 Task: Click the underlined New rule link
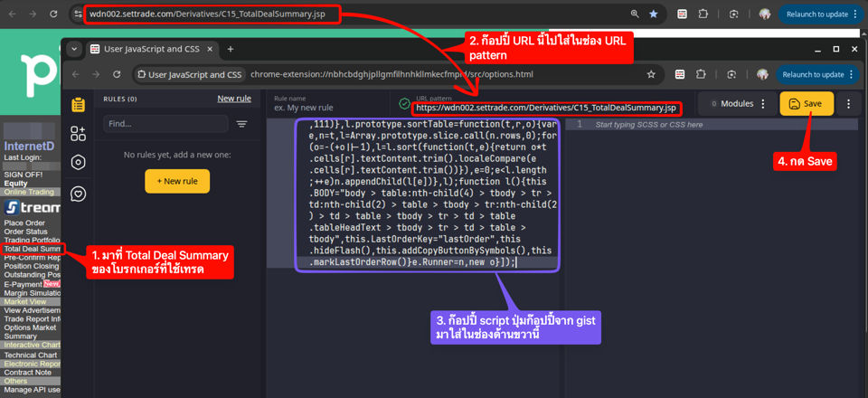(x=234, y=99)
